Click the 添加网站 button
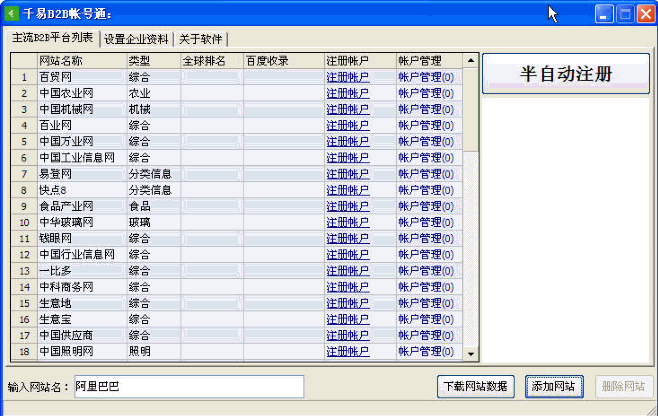The image size is (658, 416). point(554,386)
